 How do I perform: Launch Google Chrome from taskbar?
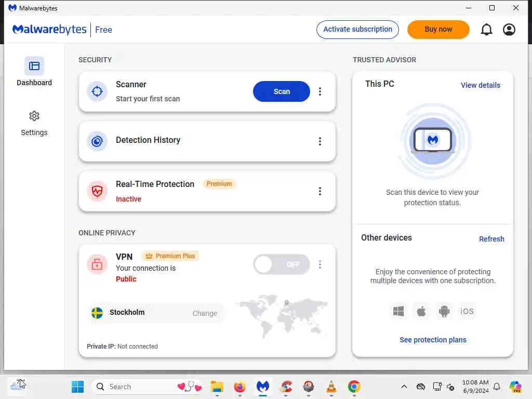coord(354,387)
